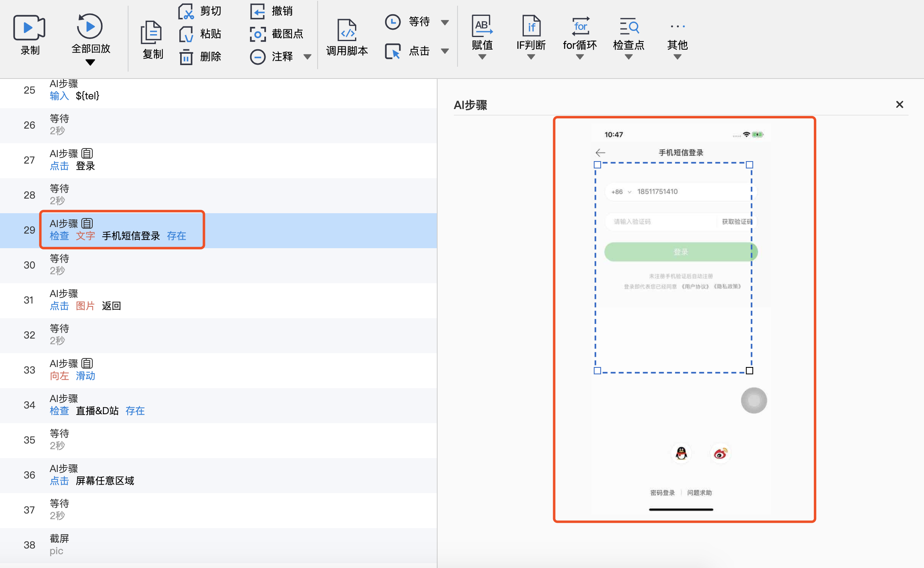Click the 复制 copy icon
Image resolution: width=924 pixels, height=568 pixels.
[151, 33]
